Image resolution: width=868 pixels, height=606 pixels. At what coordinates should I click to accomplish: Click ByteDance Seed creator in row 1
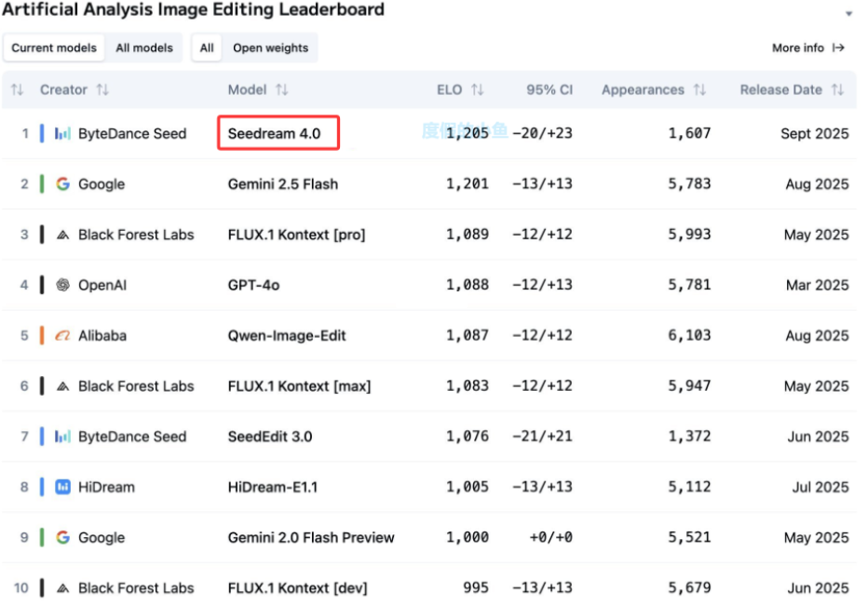(x=132, y=133)
